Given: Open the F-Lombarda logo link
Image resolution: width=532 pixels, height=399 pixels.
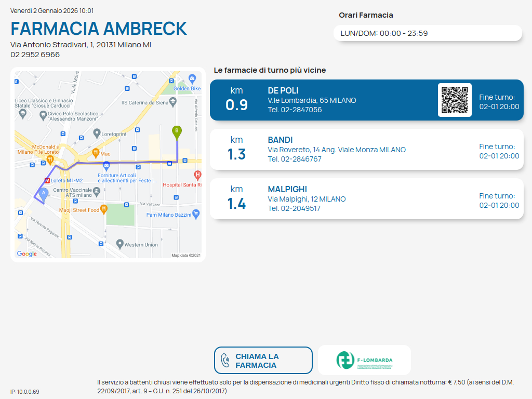Looking at the screenshot, I should click(364, 360).
